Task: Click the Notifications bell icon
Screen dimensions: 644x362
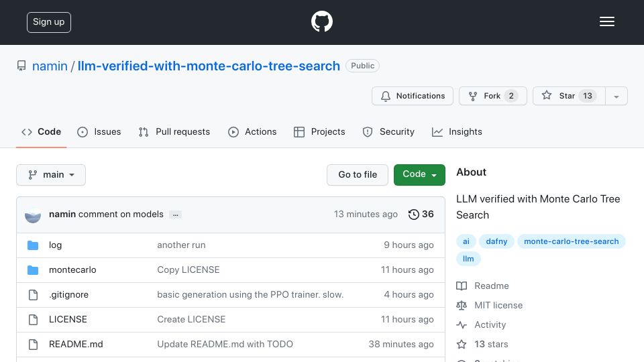Action: click(385, 96)
